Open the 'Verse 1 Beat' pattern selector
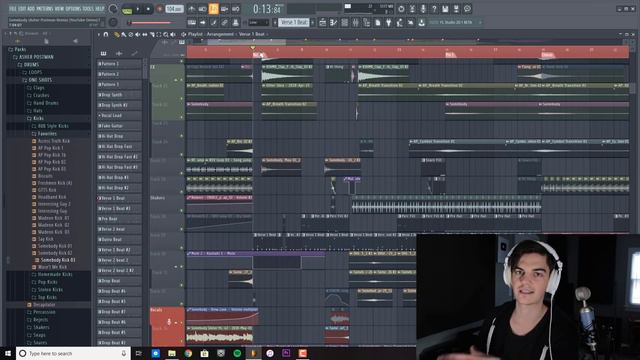 click(x=294, y=22)
